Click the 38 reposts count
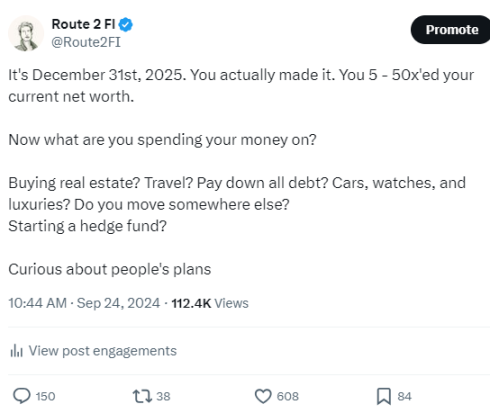Screen dimensions: 490x413 pyautogui.click(x=163, y=396)
